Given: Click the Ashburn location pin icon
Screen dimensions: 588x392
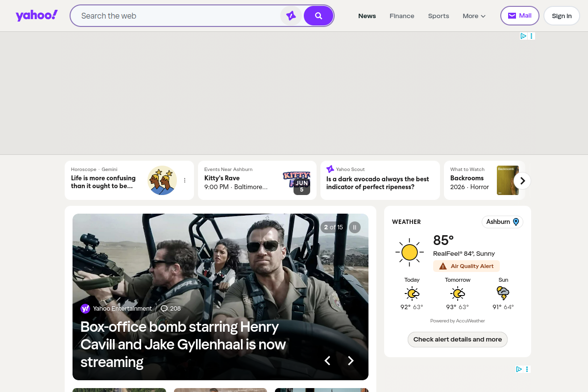Looking at the screenshot, I should [x=516, y=222].
